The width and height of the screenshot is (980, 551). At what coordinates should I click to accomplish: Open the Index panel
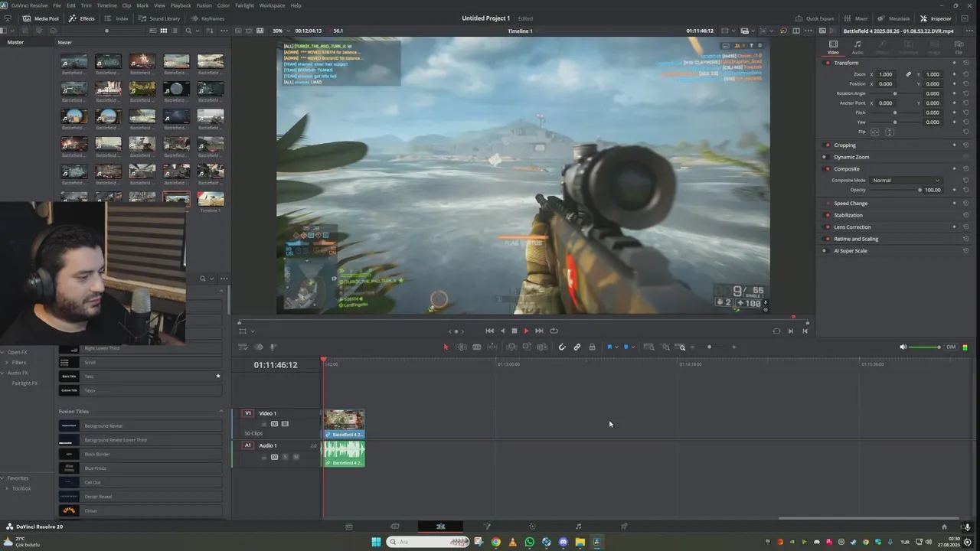[116, 18]
